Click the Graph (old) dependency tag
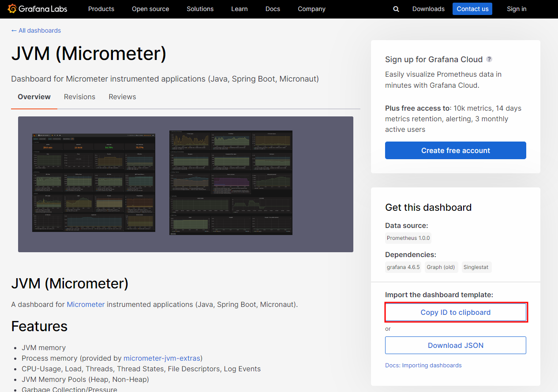 (440, 267)
